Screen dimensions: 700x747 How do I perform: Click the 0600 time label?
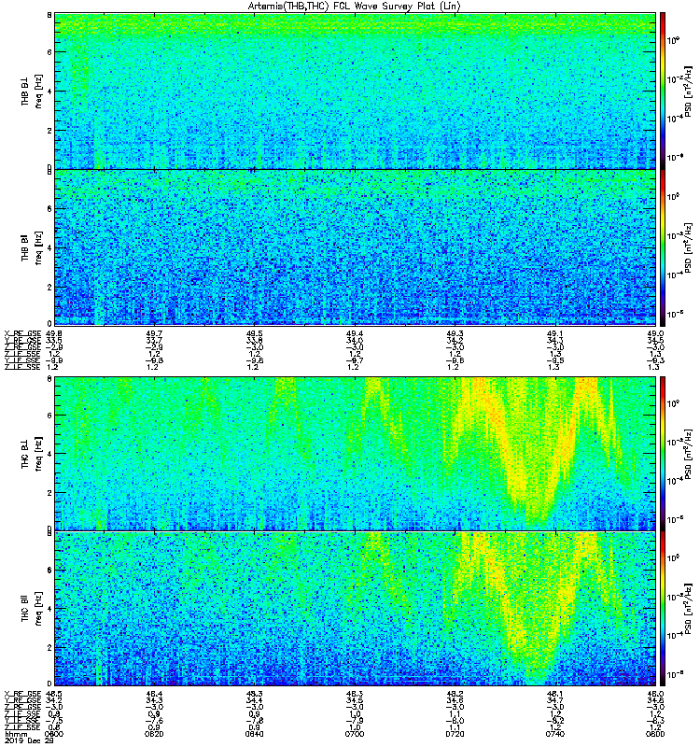point(54,734)
